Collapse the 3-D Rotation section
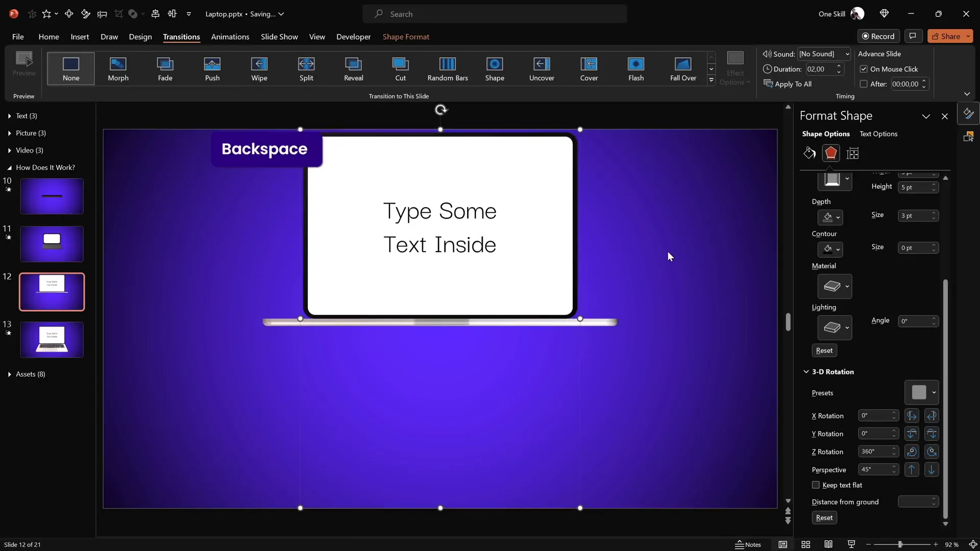The height and width of the screenshot is (551, 980). (806, 372)
